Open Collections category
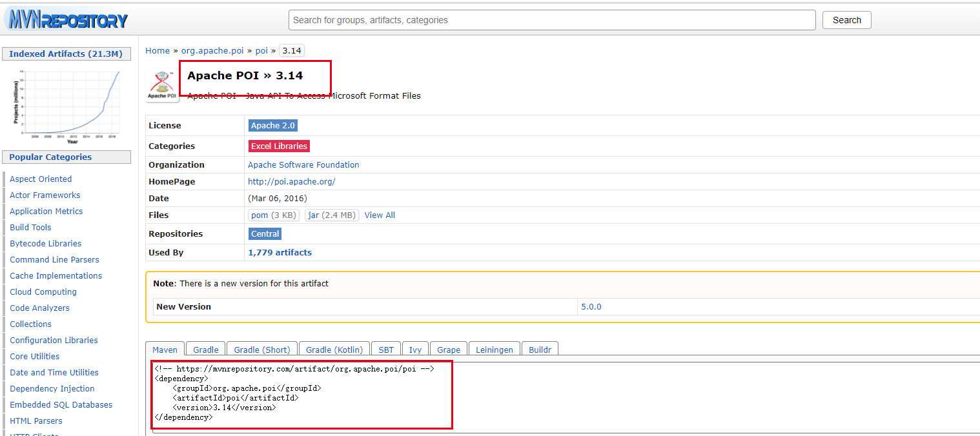Image resolution: width=980 pixels, height=436 pixels. pos(30,324)
